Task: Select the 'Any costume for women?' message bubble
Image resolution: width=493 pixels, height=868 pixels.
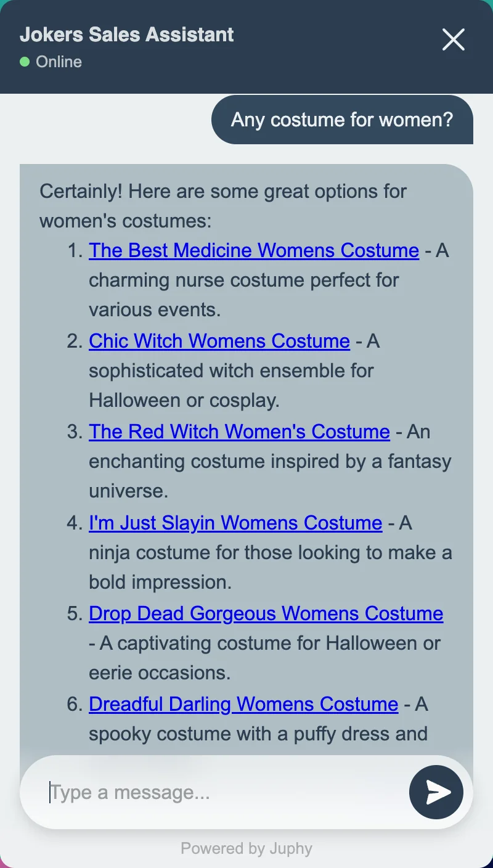Action: [x=342, y=120]
